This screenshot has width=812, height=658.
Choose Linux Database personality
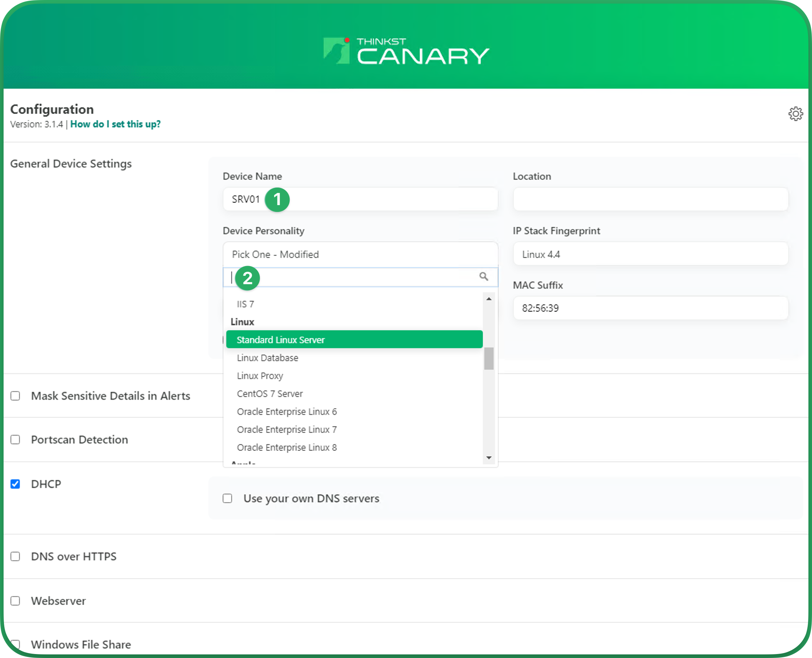[267, 358]
